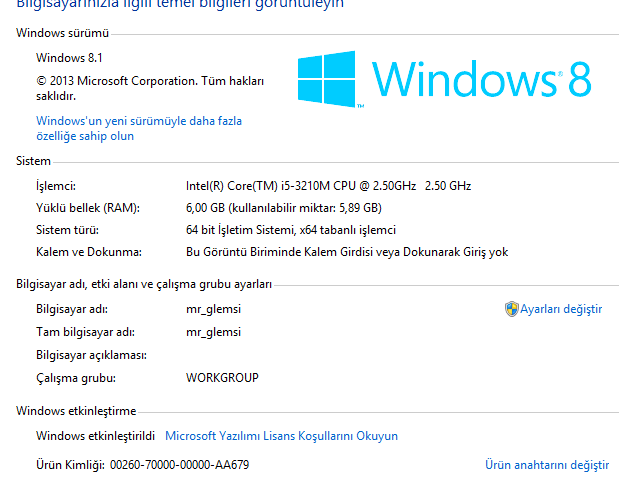This screenshot has height=486, width=624.
Task: Select the installed RAM value 6,00 GB
Action: (x=284, y=208)
